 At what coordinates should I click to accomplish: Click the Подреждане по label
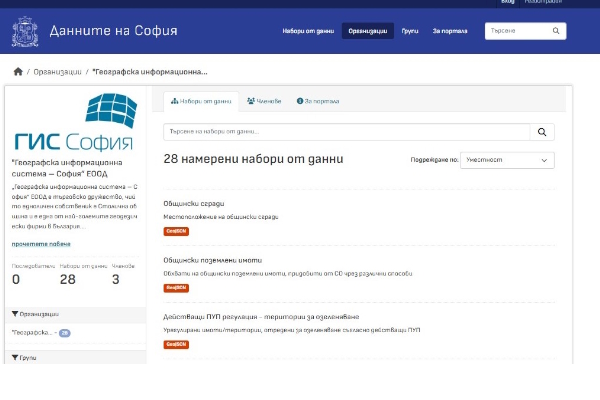[434, 160]
